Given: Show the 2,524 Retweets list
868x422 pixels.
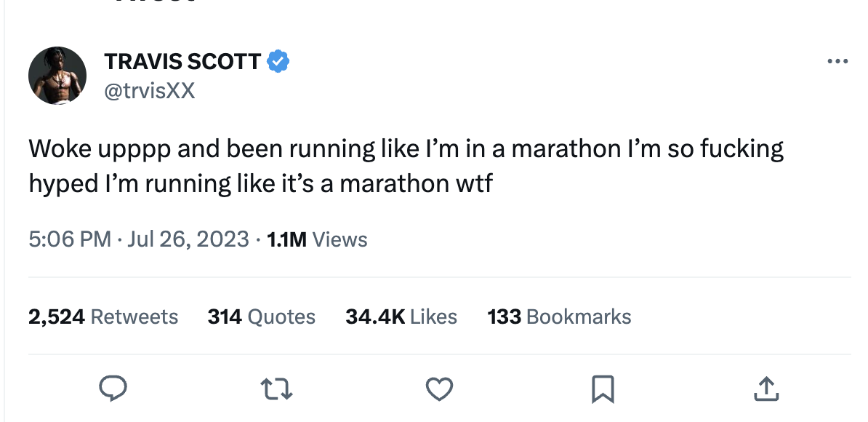Looking at the screenshot, I should tap(103, 316).
